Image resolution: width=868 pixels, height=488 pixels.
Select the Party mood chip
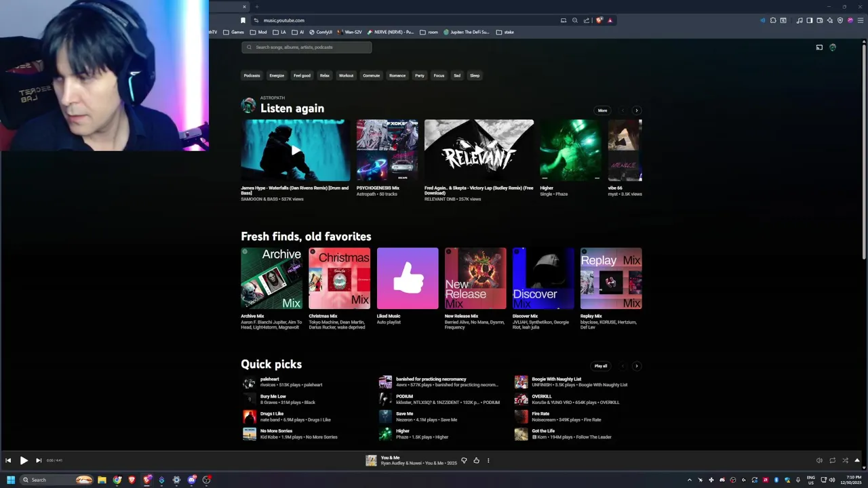pos(420,75)
